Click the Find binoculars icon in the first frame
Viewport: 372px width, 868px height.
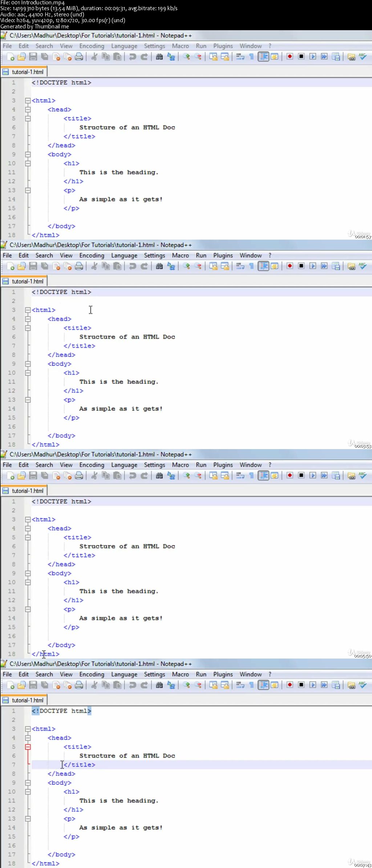tap(159, 57)
